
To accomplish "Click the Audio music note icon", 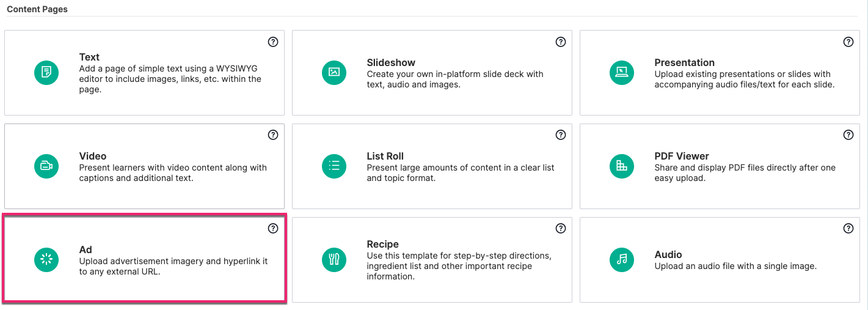I will pyautogui.click(x=622, y=259).
